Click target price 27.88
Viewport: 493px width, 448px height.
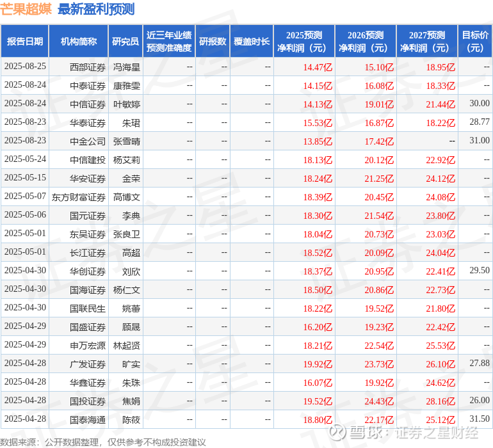coord(480,363)
